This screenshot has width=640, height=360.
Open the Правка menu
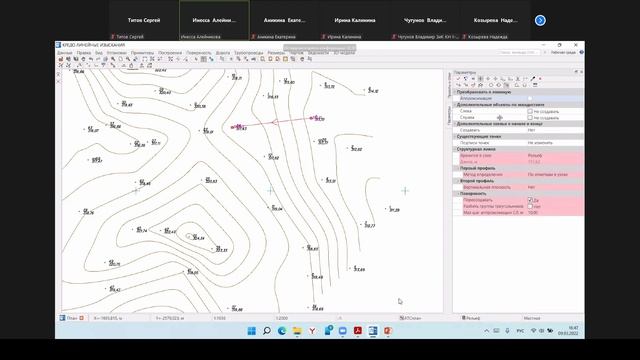84,53
